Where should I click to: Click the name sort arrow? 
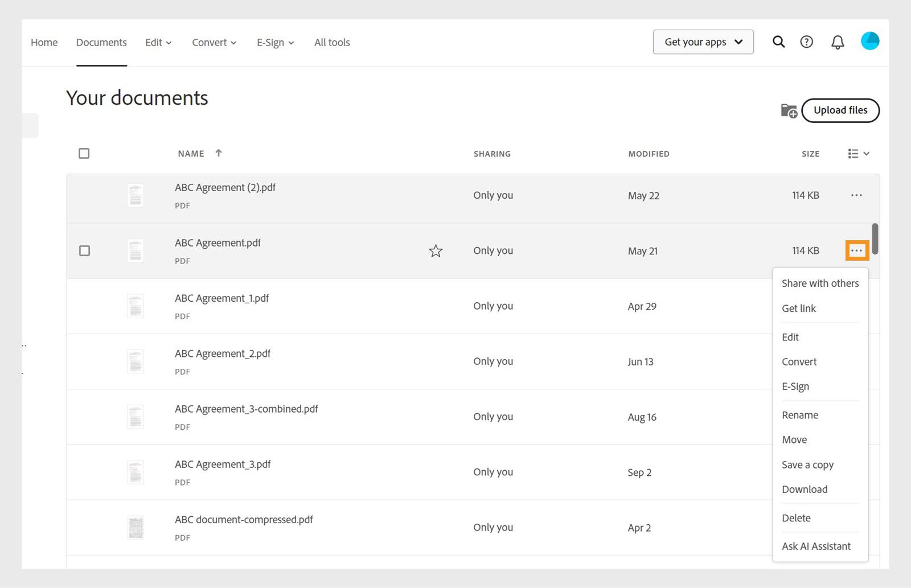219,153
